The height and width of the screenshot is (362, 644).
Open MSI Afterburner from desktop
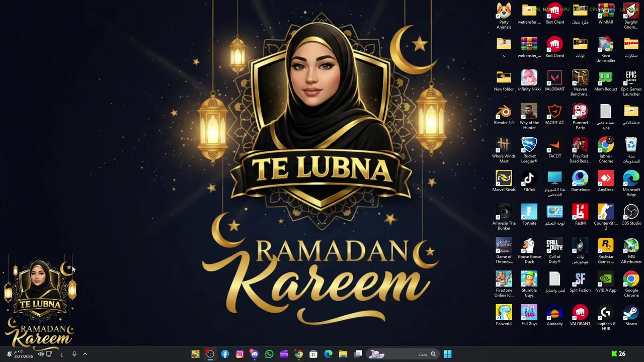[631, 251]
